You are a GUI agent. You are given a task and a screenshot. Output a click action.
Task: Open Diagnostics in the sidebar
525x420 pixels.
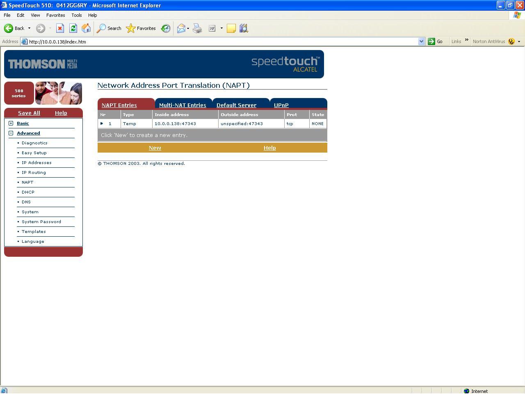[x=34, y=143]
